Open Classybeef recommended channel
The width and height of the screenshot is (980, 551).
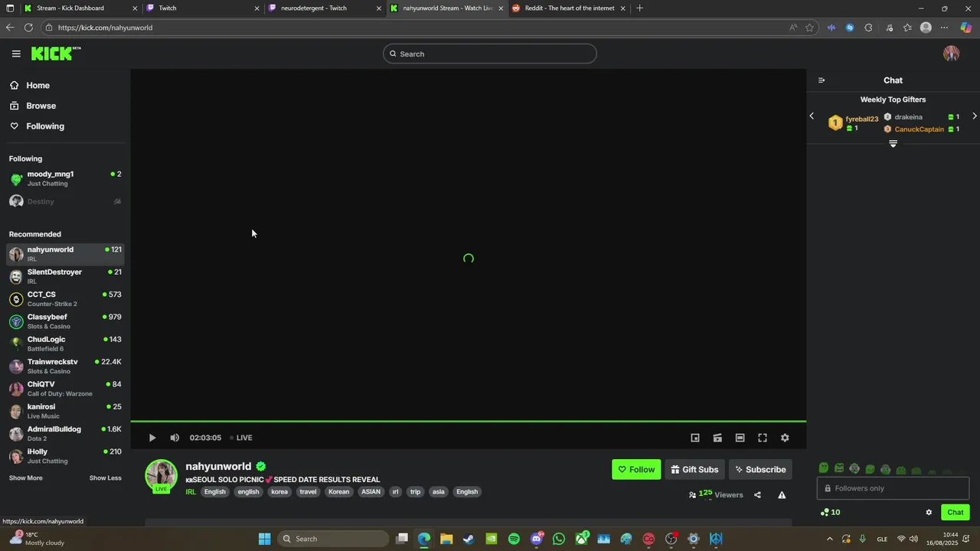pyautogui.click(x=65, y=321)
